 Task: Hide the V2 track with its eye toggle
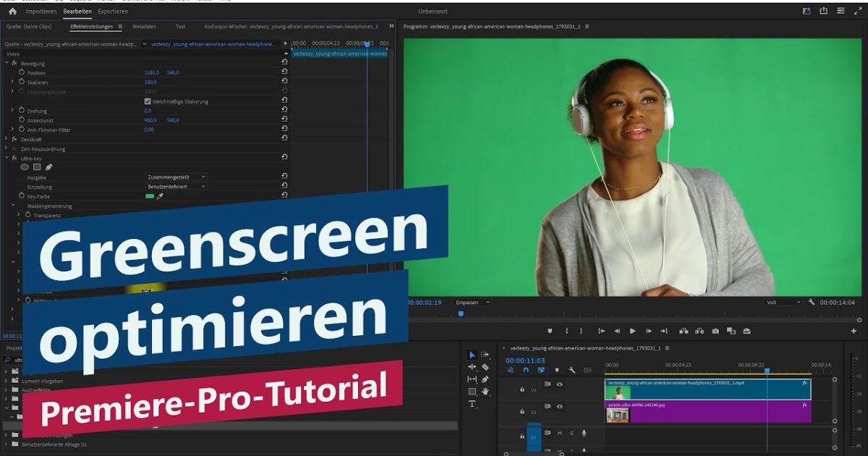[x=560, y=407]
